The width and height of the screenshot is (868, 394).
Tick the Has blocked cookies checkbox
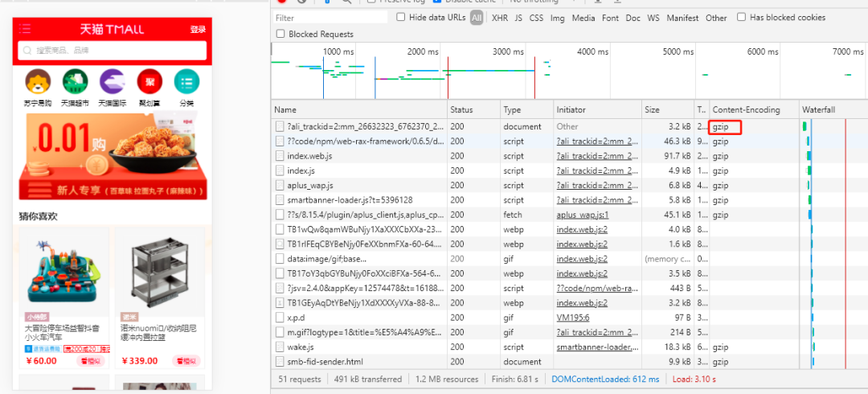click(x=742, y=17)
